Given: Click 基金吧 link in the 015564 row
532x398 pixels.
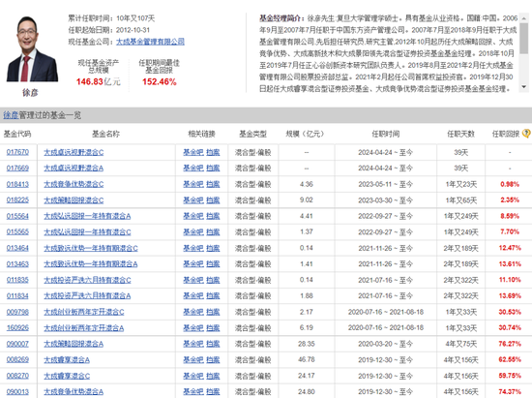Looking at the screenshot, I should 193,216.
